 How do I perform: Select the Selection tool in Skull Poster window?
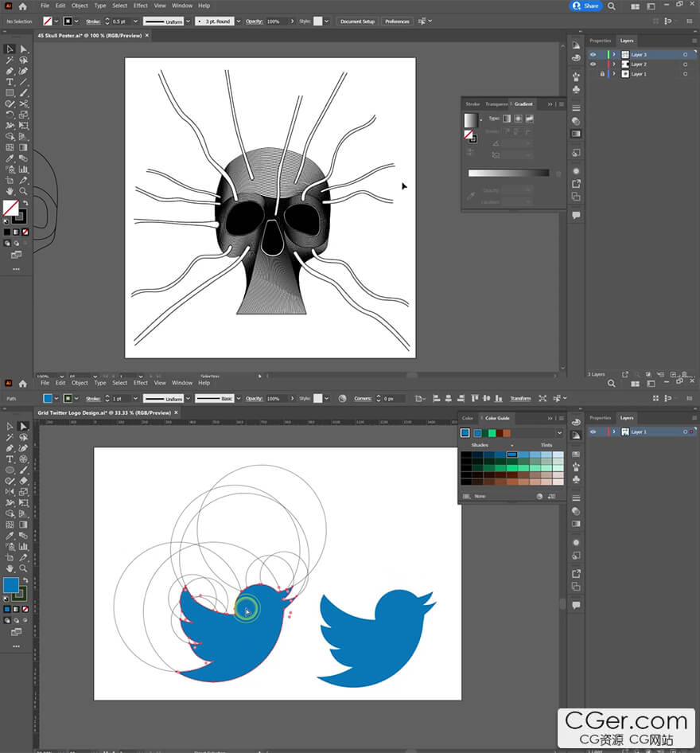point(9,49)
